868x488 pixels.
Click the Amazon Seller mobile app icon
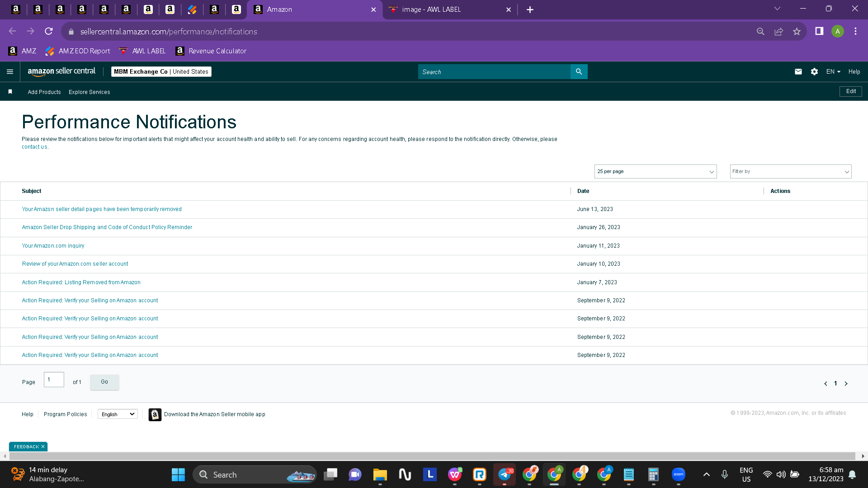155,414
